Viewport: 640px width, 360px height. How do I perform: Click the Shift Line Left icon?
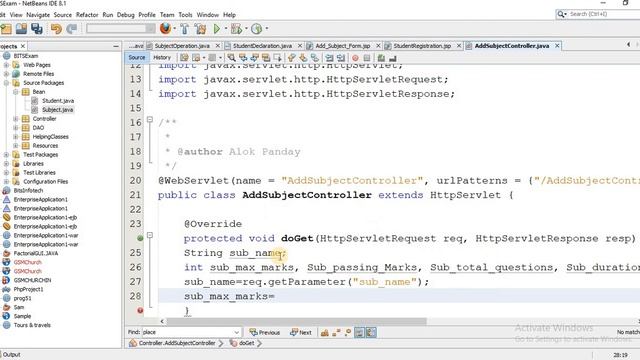[x=329, y=58]
